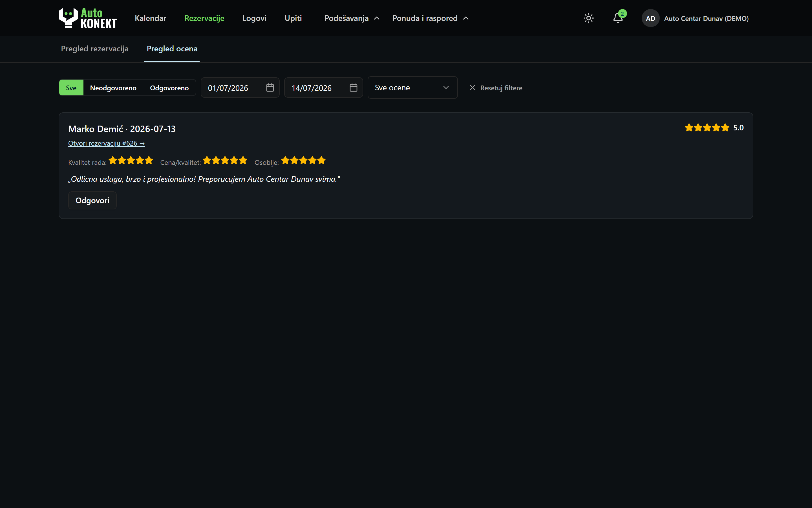The height and width of the screenshot is (508, 812).
Task: Open Upiti page
Action: (293, 18)
